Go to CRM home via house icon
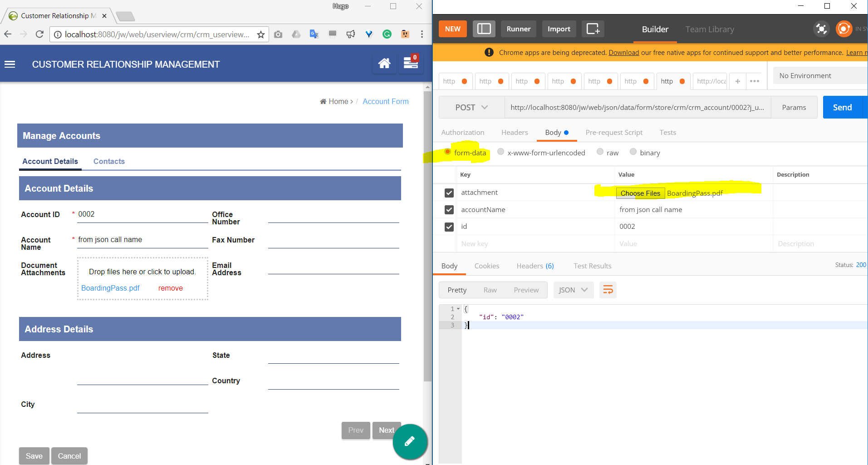 pyautogui.click(x=384, y=63)
